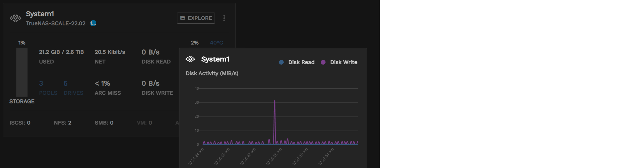
Task: Click the Disk Write 0 B/s stat
Action: click(x=151, y=84)
